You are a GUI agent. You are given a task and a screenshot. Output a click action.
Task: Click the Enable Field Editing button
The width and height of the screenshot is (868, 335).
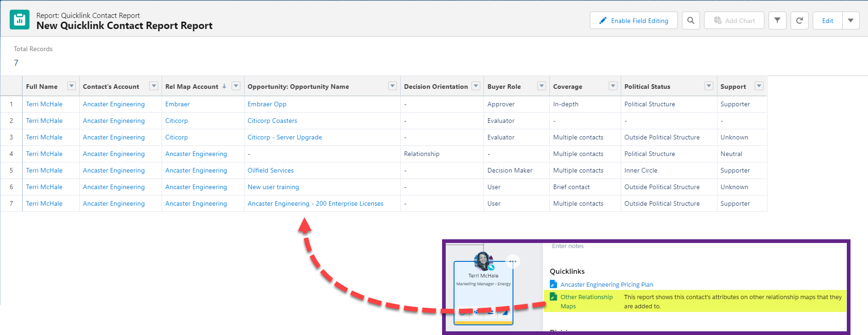pos(634,21)
